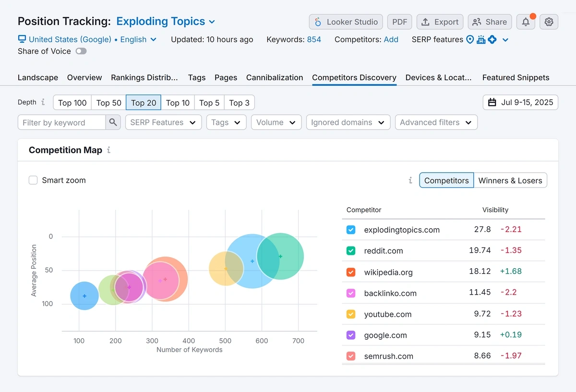Open the Exploding Topics project dropdown

click(166, 22)
